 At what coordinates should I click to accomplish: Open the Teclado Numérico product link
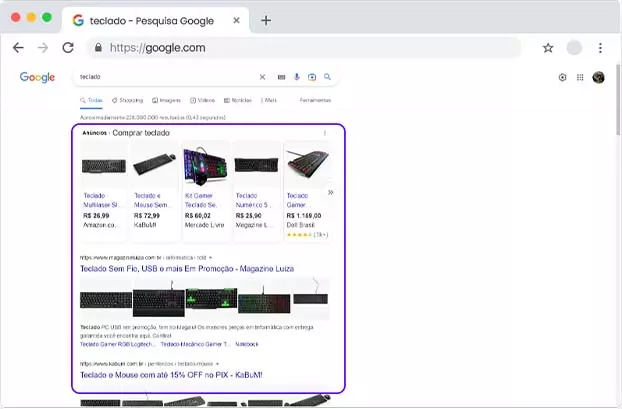(253, 200)
